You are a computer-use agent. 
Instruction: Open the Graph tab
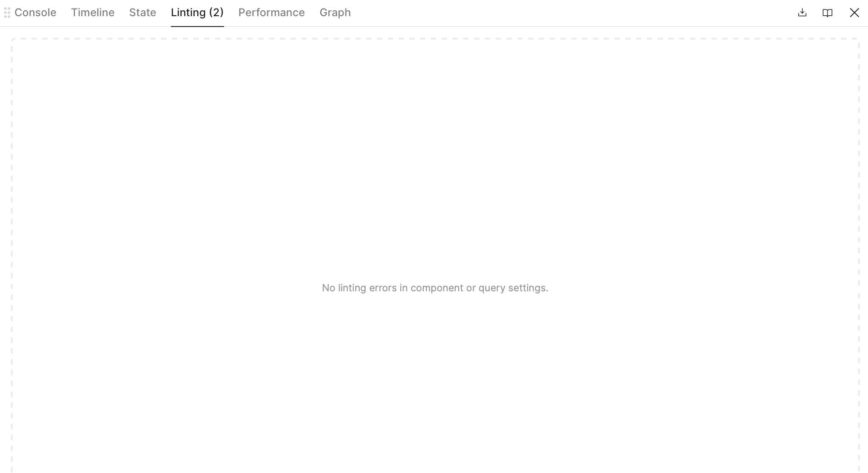[x=335, y=13]
